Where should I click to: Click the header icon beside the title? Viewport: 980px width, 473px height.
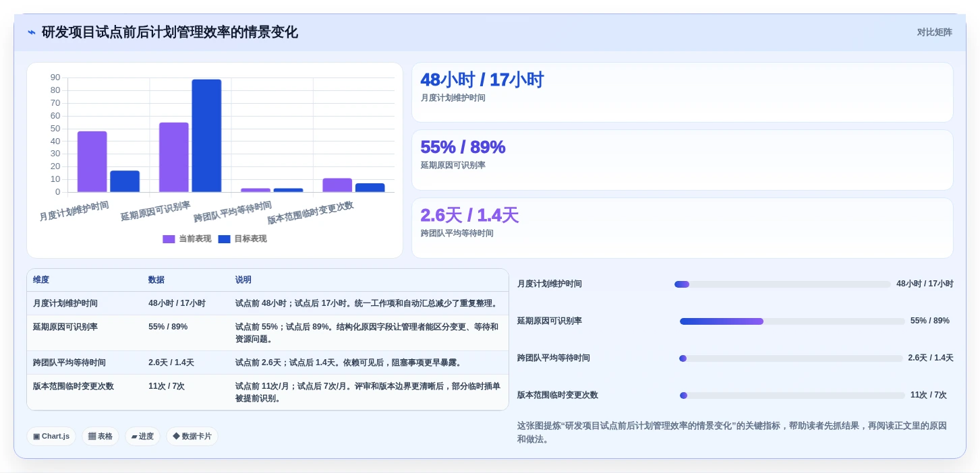point(32,32)
